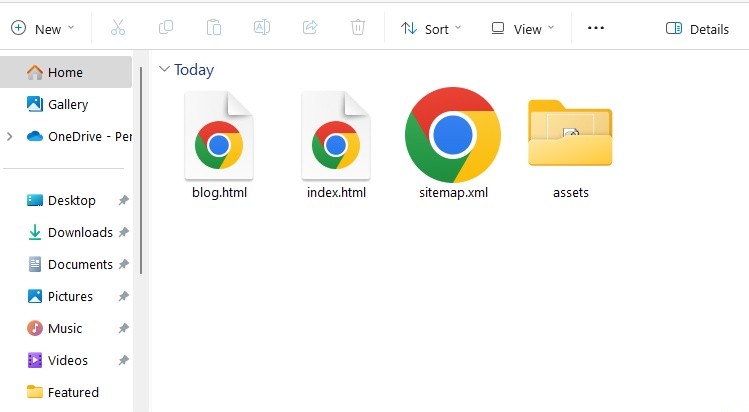Click the pin icon beside Documents

click(123, 264)
